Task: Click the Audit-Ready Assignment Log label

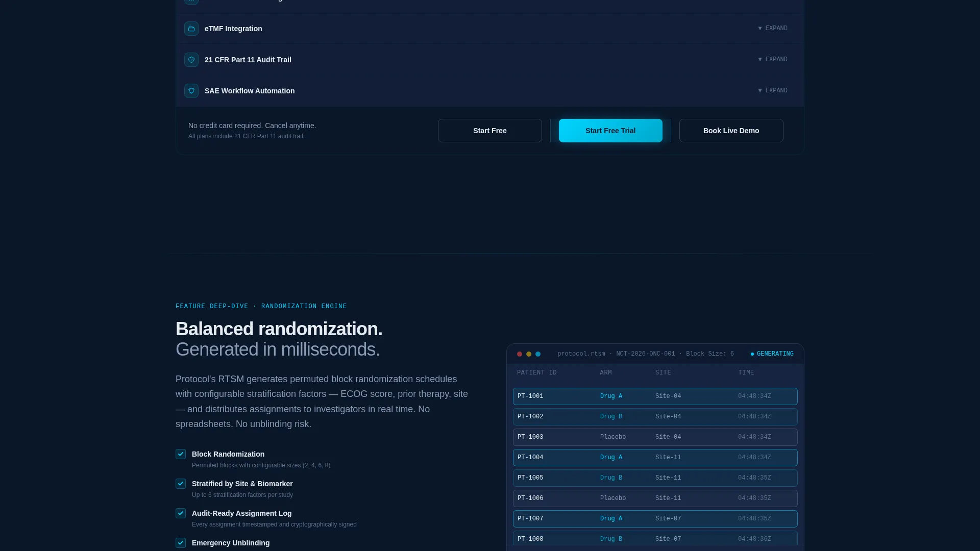Action: tap(242, 513)
